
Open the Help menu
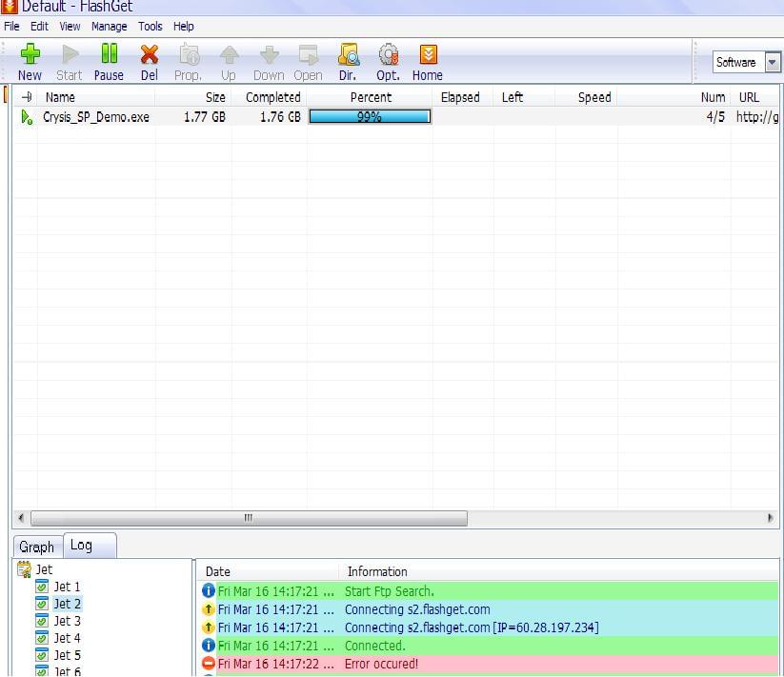pyautogui.click(x=184, y=27)
